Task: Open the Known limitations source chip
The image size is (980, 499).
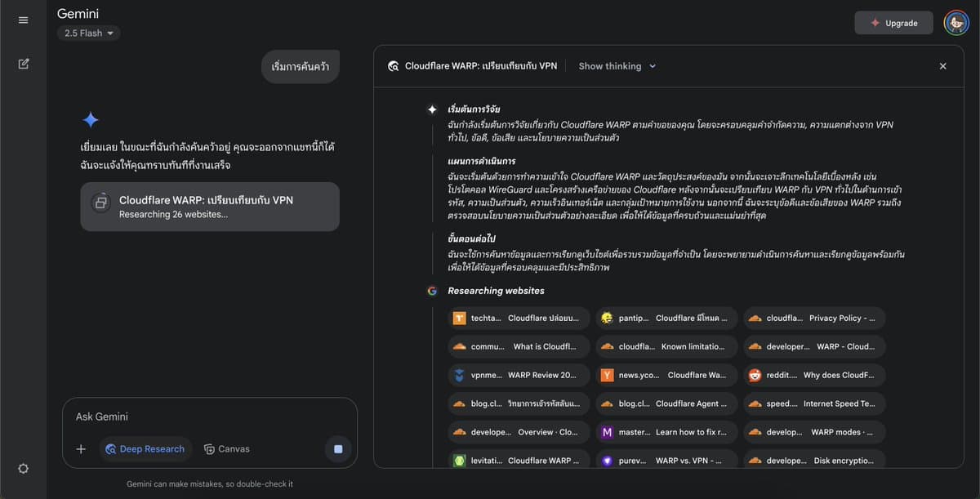Action: (x=666, y=346)
